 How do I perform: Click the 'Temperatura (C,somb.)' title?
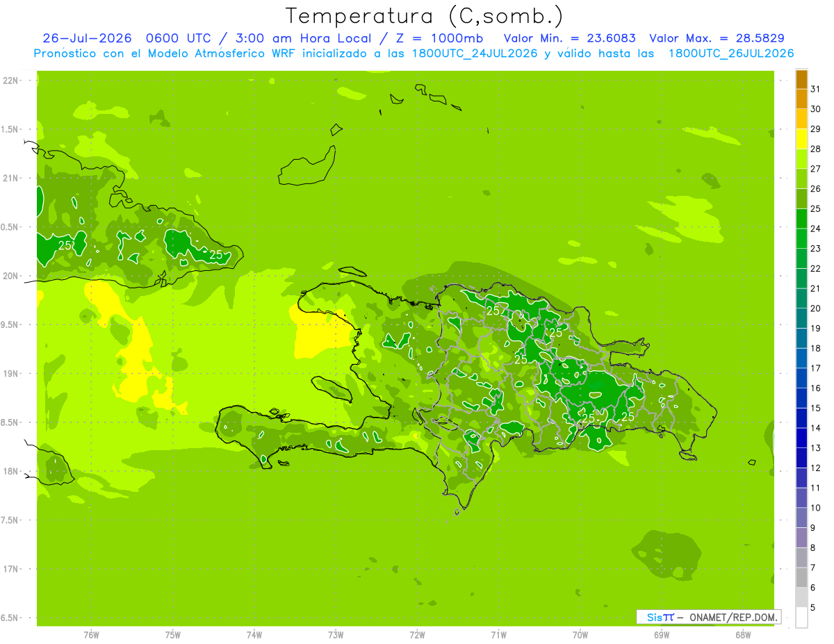[x=425, y=16]
